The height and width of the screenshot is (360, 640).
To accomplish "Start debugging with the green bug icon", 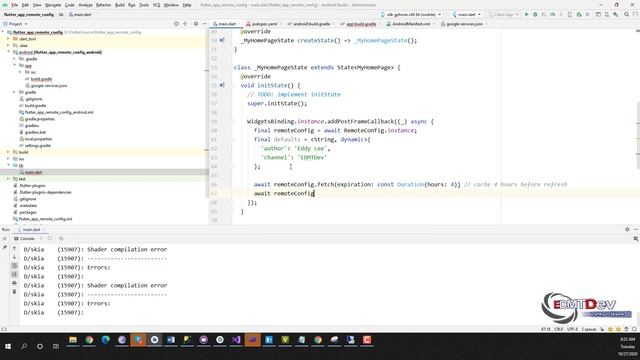I will click(535, 14).
